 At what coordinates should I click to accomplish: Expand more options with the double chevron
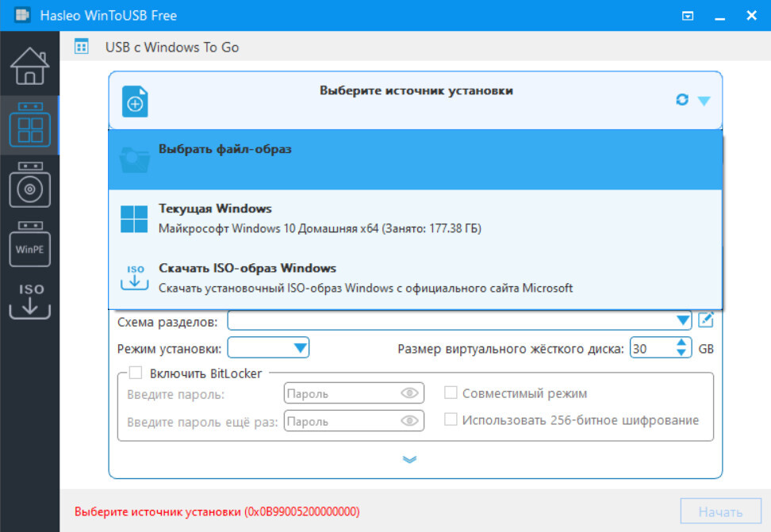click(409, 459)
